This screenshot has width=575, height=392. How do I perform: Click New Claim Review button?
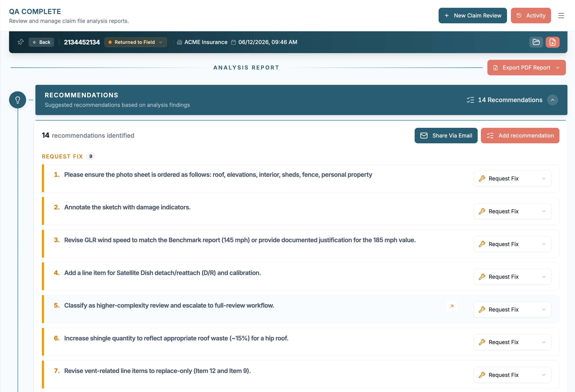[472, 16]
